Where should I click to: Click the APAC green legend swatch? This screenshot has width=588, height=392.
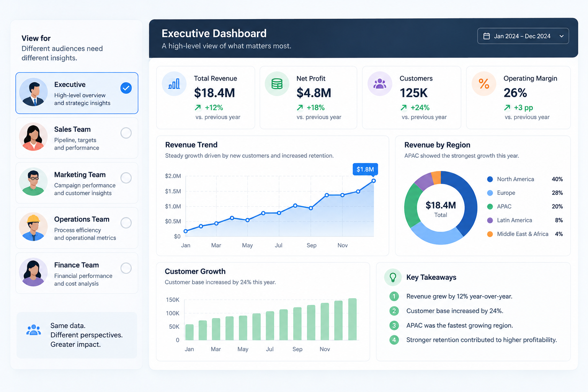(490, 207)
